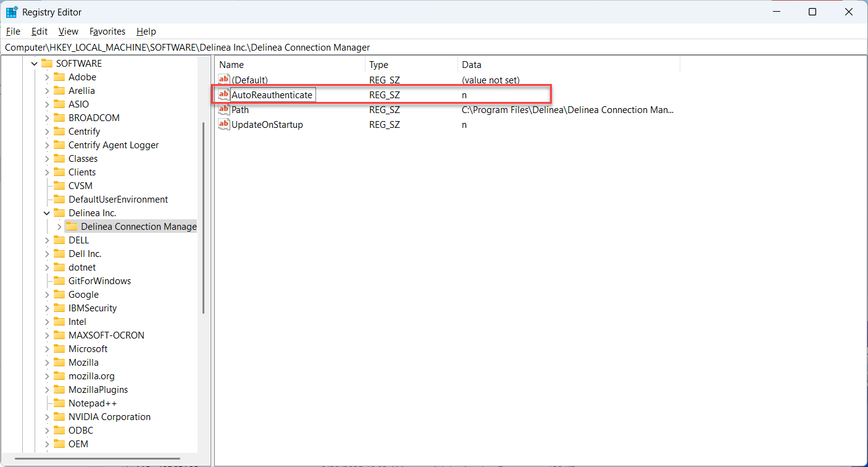Image resolution: width=868 pixels, height=467 pixels.
Task: Click the Path string value icon
Action: pyautogui.click(x=224, y=109)
